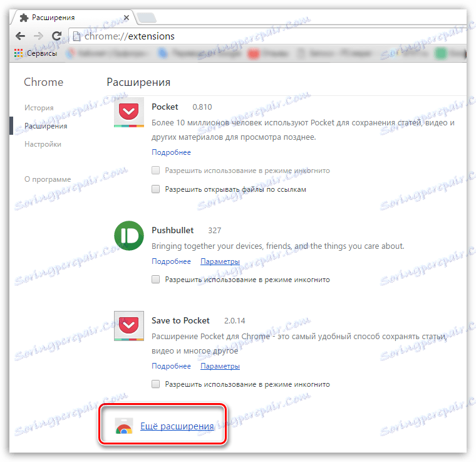Open the Сервисы apps shortcut
This screenshot has width=476, height=462.
tap(36, 53)
